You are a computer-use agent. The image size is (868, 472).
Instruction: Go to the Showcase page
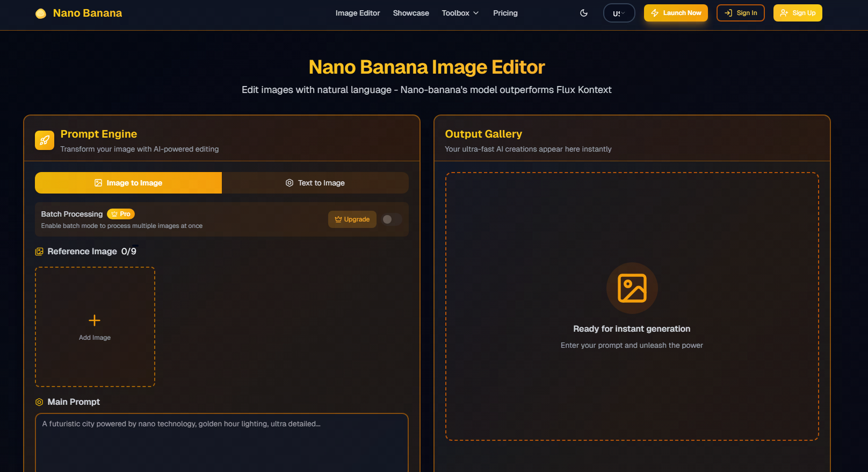411,13
